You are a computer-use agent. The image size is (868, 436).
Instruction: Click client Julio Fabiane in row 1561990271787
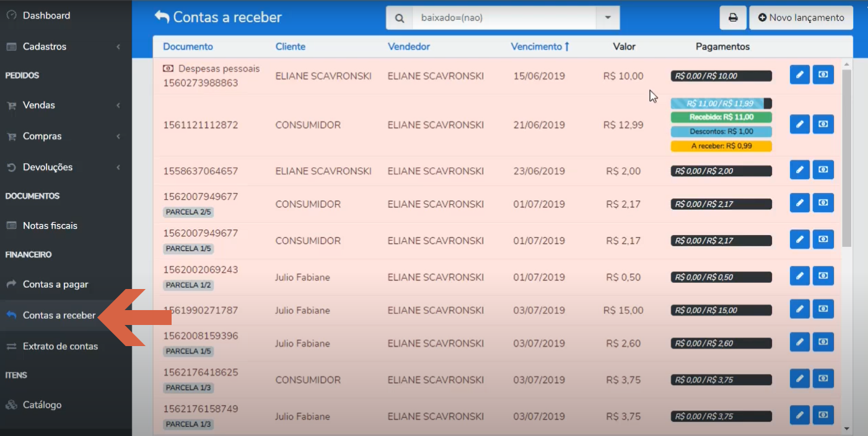(x=302, y=310)
